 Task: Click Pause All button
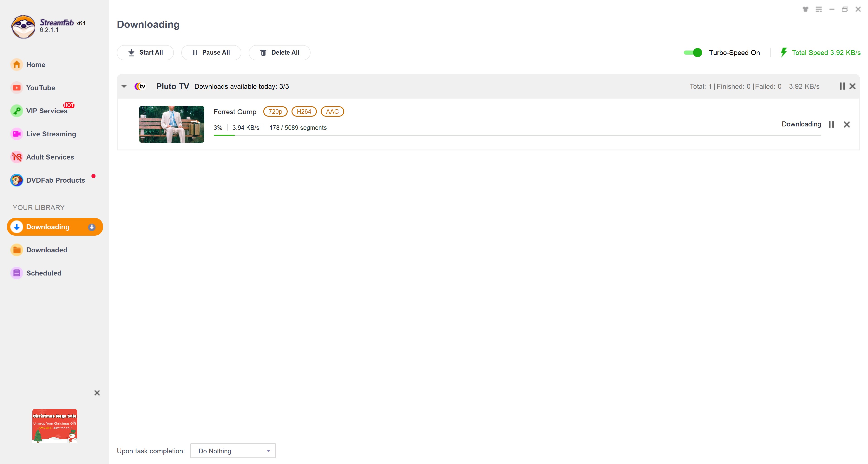(x=211, y=53)
